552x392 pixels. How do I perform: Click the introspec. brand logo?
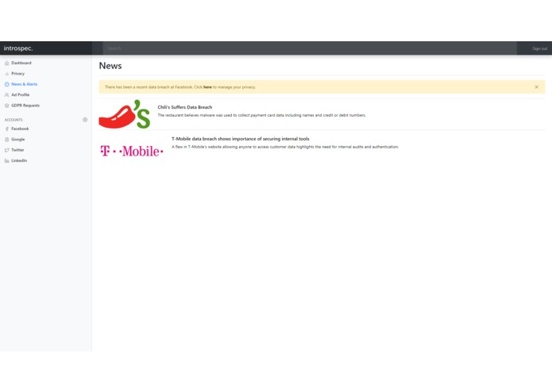pyautogui.click(x=18, y=48)
